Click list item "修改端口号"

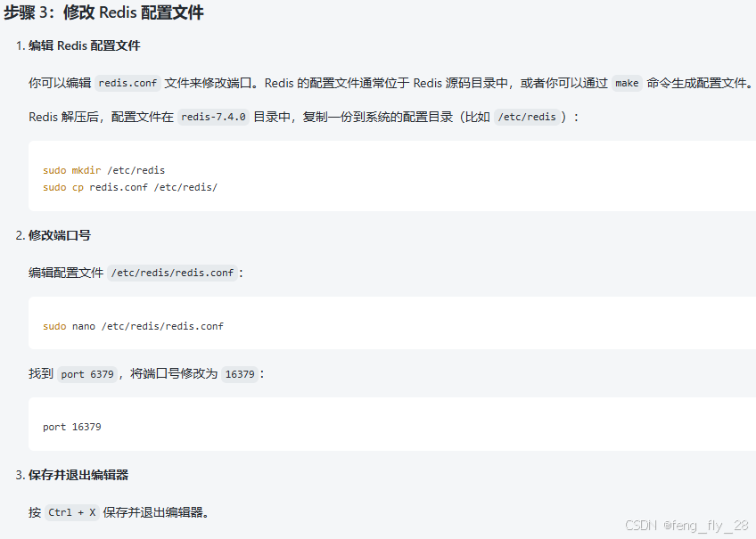60,235
